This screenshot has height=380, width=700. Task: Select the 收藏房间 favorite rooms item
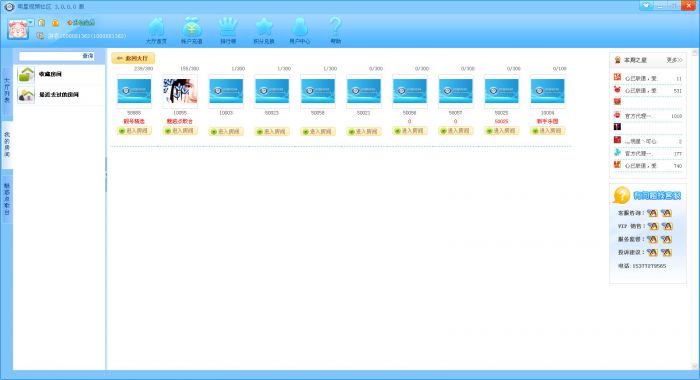pyautogui.click(x=60, y=74)
